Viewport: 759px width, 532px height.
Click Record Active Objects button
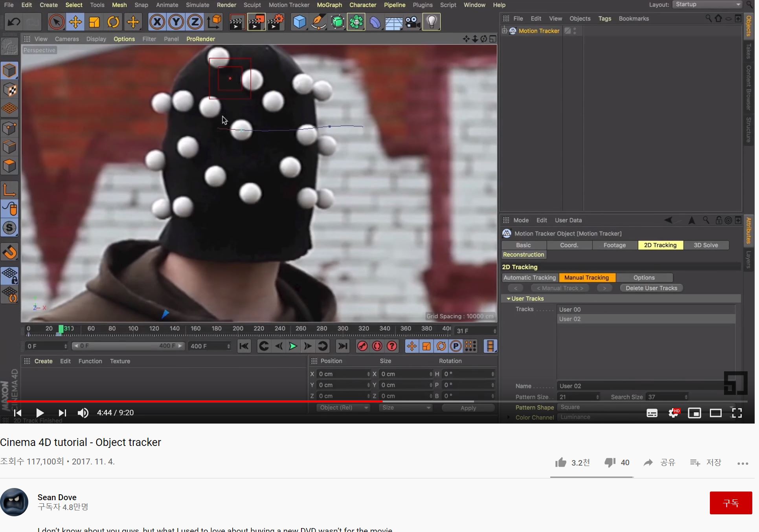(362, 346)
